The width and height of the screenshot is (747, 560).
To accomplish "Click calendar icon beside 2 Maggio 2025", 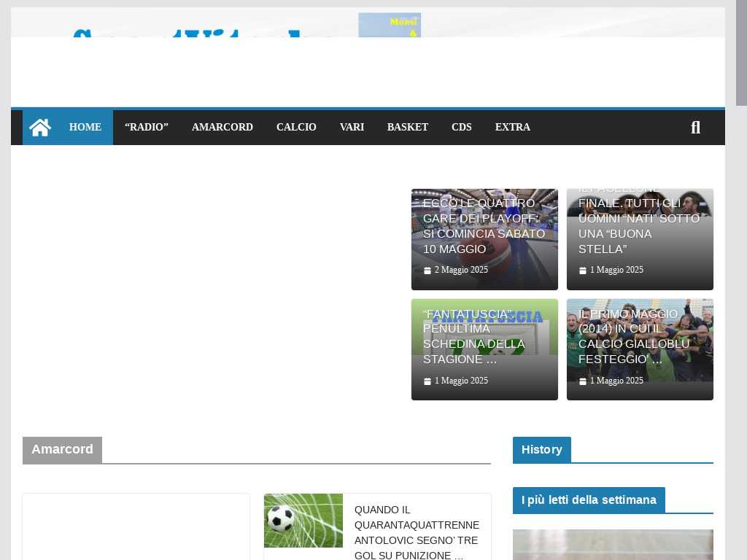I will click(x=427, y=271).
